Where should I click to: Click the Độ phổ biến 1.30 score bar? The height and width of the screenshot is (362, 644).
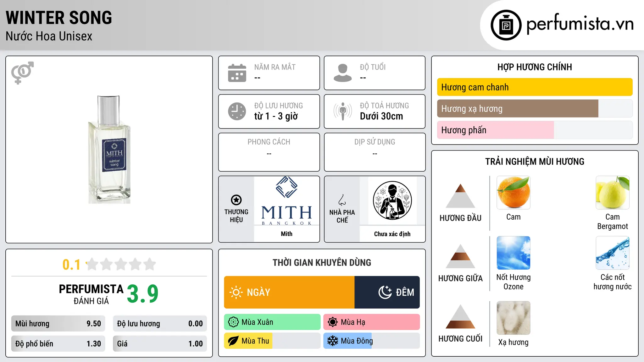[x=58, y=344]
